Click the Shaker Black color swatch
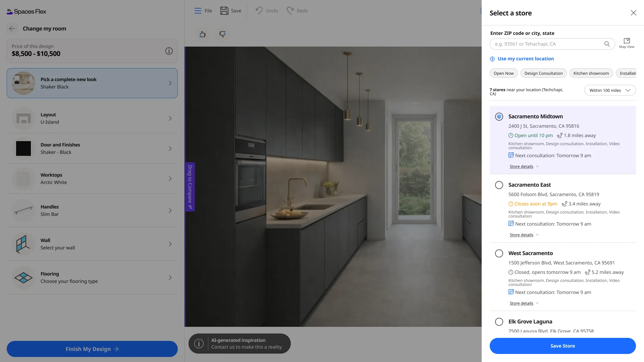This screenshot has height=362, width=644. click(x=23, y=148)
